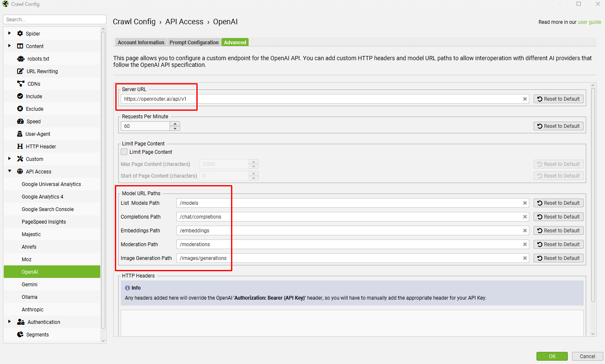
Task: Clear the Moderation Path field
Action: coord(525,244)
